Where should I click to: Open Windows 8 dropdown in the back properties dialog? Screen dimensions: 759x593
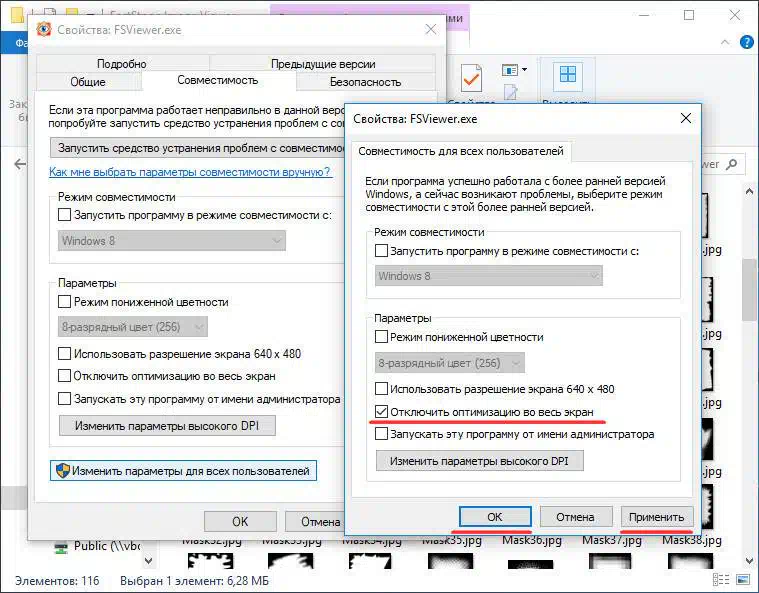coord(172,241)
